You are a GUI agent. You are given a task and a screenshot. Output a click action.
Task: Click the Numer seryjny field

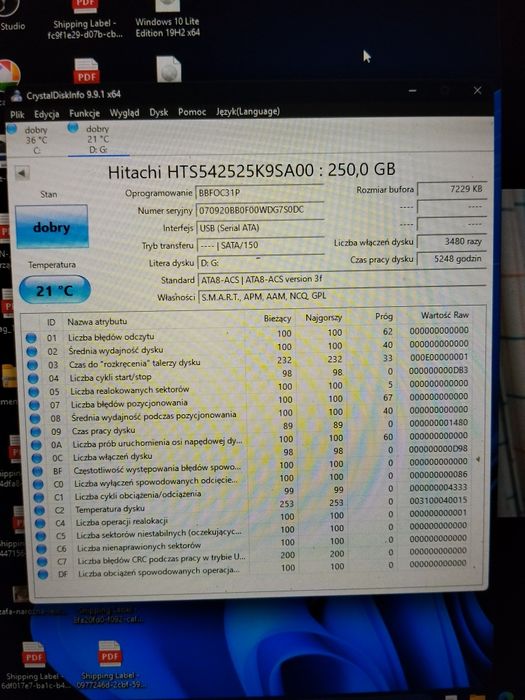click(x=260, y=210)
